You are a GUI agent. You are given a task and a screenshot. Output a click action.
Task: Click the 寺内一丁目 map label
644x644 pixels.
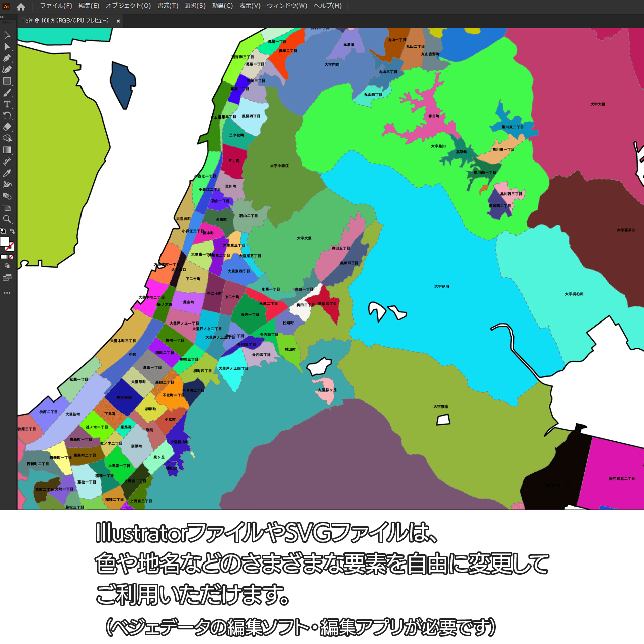click(250, 315)
